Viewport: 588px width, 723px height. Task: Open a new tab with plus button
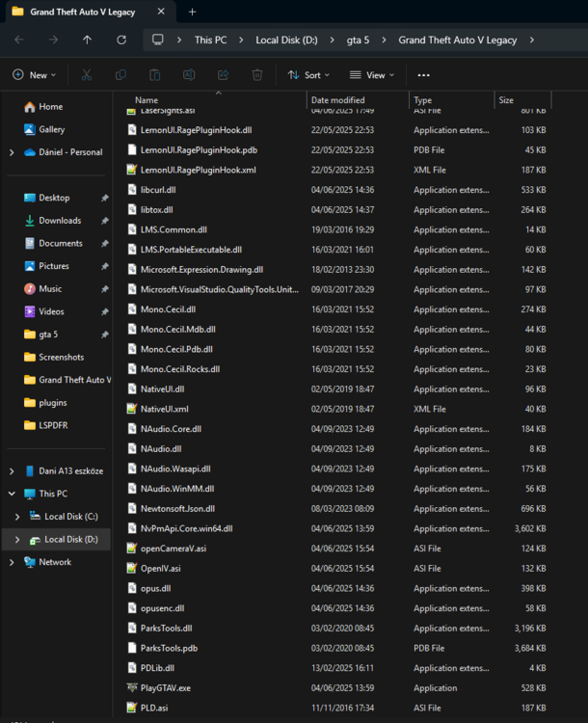coord(193,12)
